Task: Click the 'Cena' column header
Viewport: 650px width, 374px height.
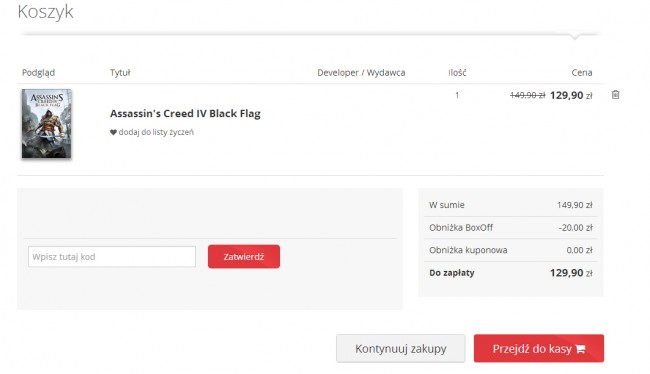Action: 582,73
